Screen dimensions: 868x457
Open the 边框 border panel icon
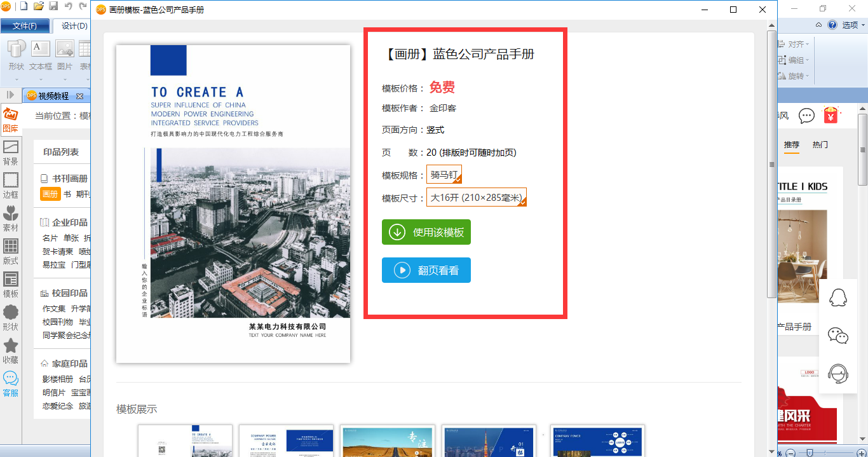point(10,186)
